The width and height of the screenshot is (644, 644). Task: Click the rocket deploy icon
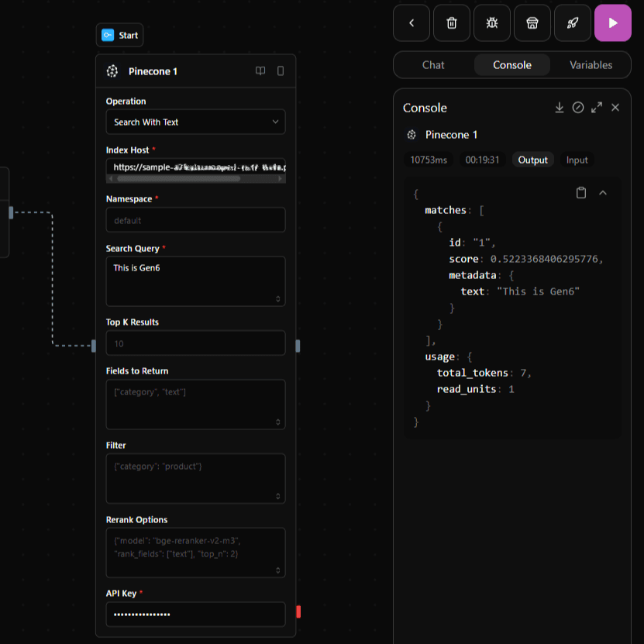[x=573, y=23]
